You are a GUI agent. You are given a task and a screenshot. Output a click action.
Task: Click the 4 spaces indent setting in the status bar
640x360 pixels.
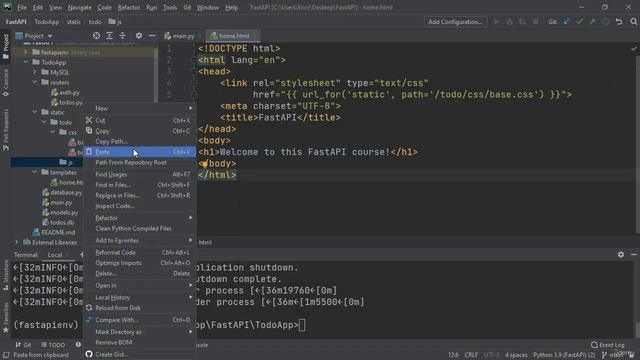[x=516, y=355]
